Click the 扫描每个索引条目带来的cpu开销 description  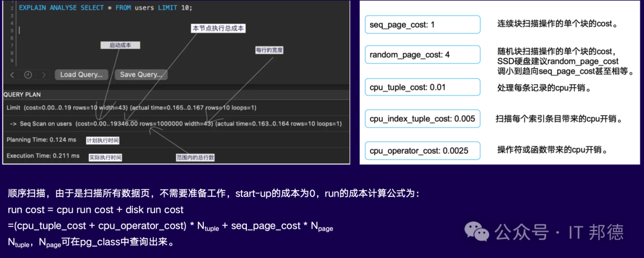pos(559,119)
